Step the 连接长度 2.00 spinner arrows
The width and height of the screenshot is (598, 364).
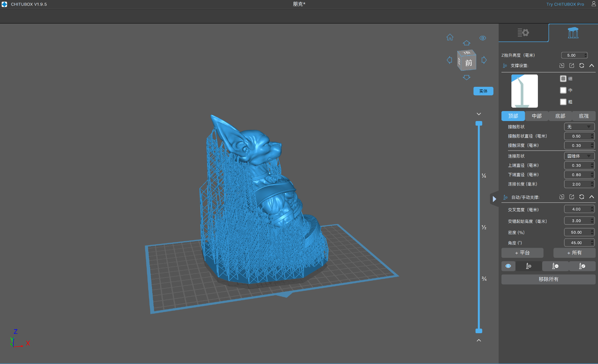click(x=592, y=184)
